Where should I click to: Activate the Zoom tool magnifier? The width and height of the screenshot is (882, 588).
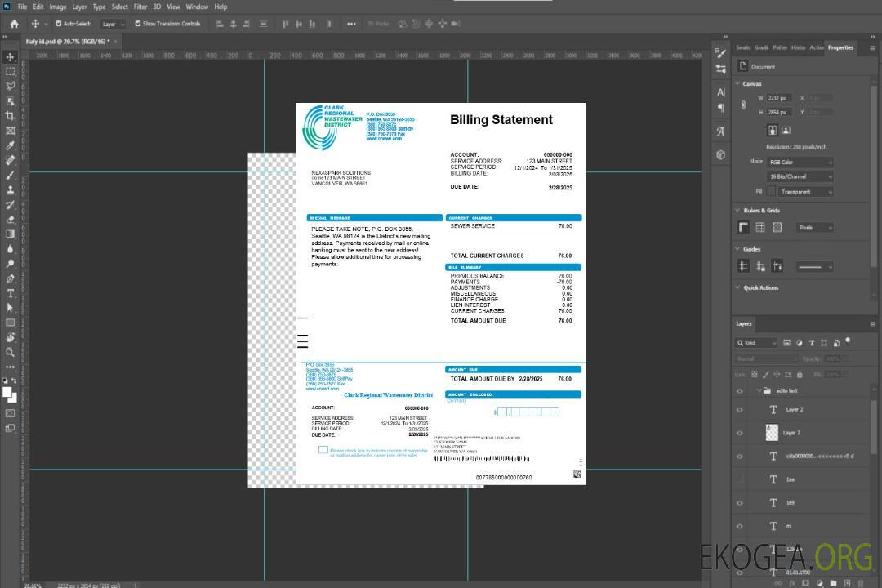coord(11,352)
